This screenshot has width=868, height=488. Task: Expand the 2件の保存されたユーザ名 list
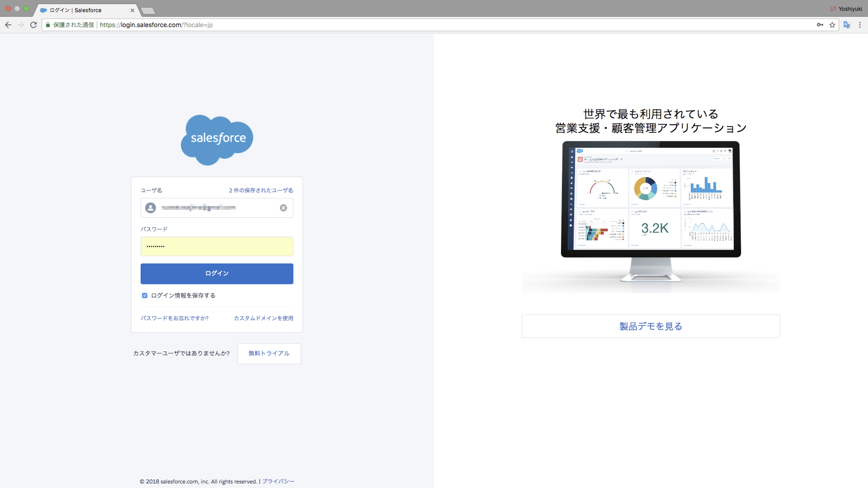point(261,190)
